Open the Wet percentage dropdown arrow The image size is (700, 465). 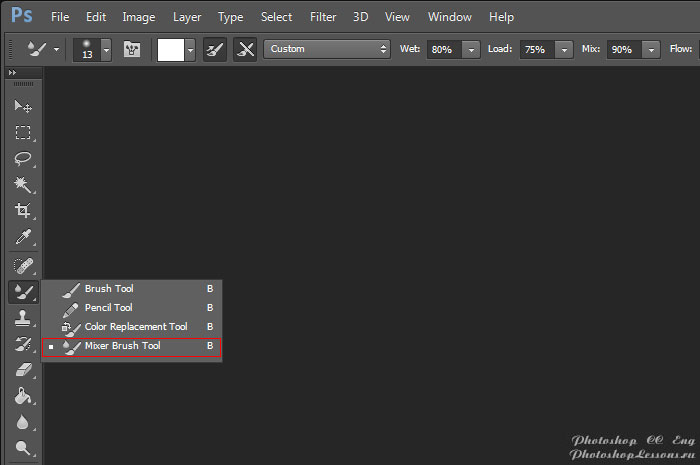[471, 50]
